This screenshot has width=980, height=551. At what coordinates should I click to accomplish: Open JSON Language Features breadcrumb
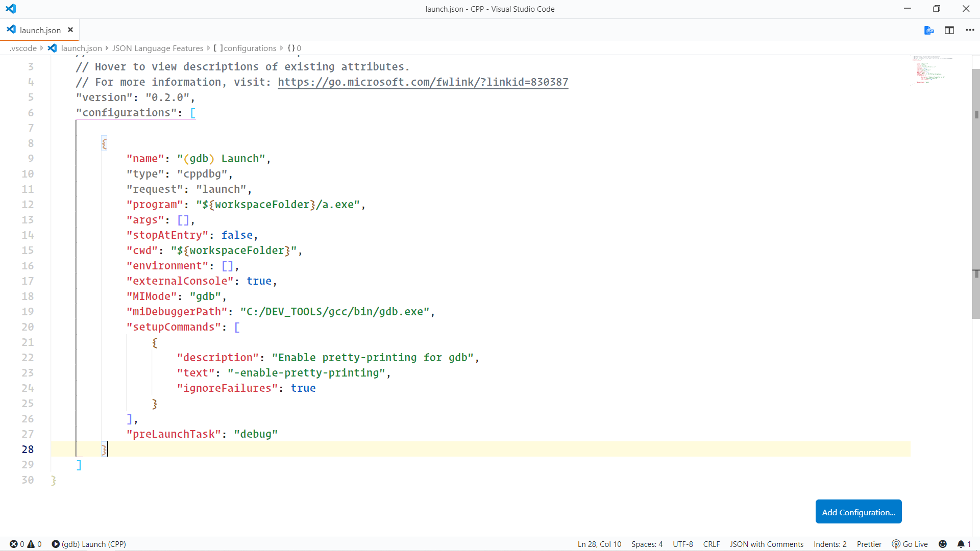coord(158,48)
